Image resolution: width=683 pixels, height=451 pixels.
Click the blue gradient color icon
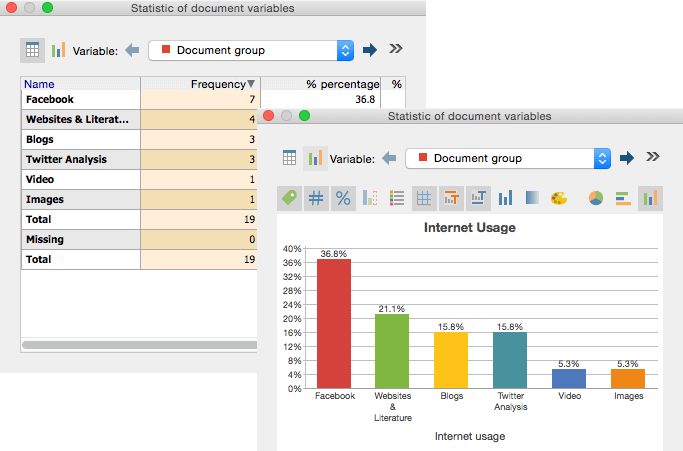click(532, 198)
